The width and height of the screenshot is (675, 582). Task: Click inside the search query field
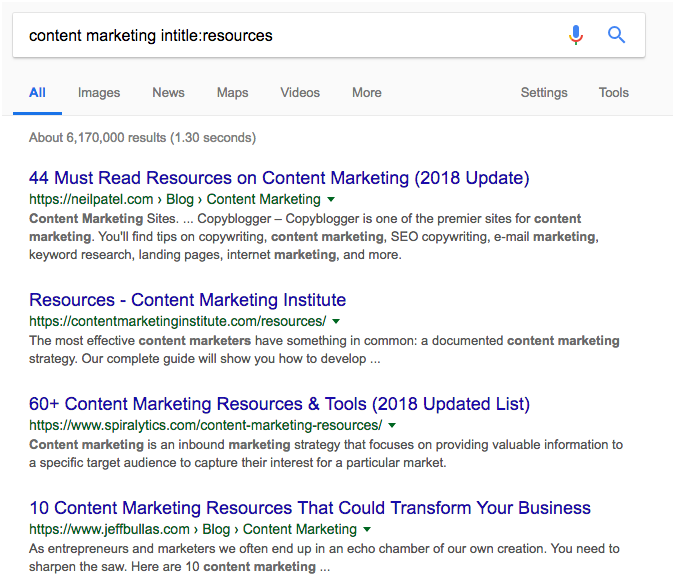(290, 35)
